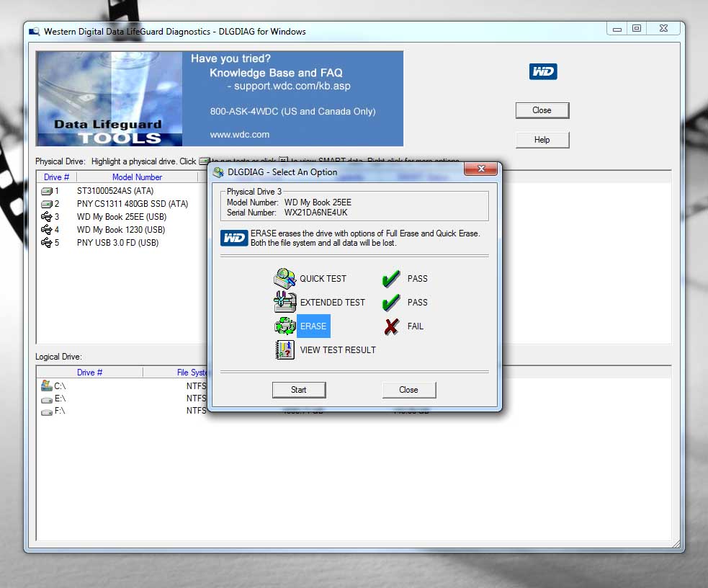The width and height of the screenshot is (708, 588).
Task: Click the Data Lifeguard Tools banner image
Action: tap(109, 99)
